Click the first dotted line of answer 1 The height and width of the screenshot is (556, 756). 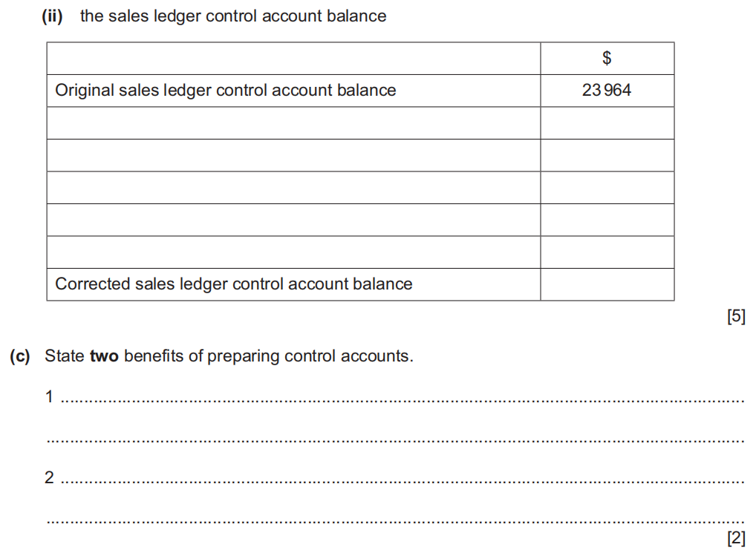tap(401, 399)
